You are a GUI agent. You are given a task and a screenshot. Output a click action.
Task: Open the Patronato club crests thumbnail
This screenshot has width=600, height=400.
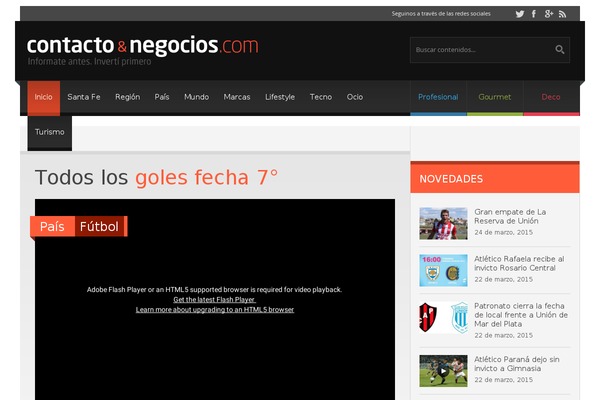tap(443, 317)
